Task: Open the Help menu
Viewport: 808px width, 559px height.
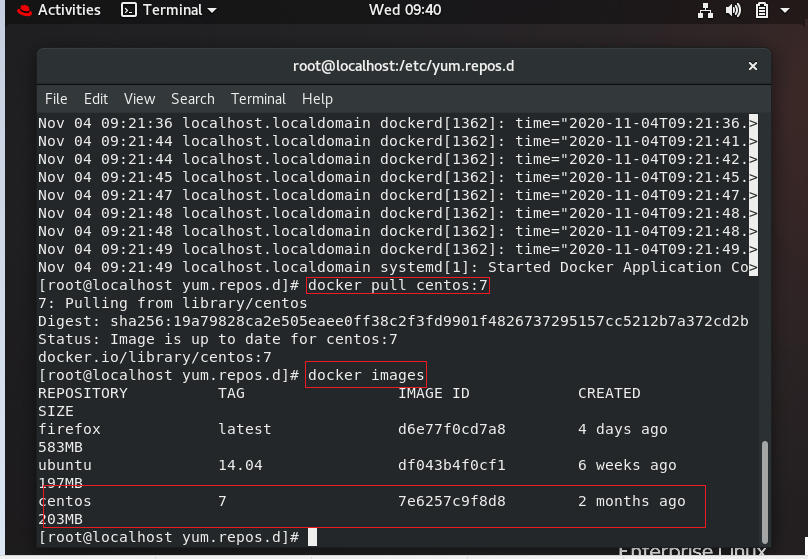Action: 317,99
